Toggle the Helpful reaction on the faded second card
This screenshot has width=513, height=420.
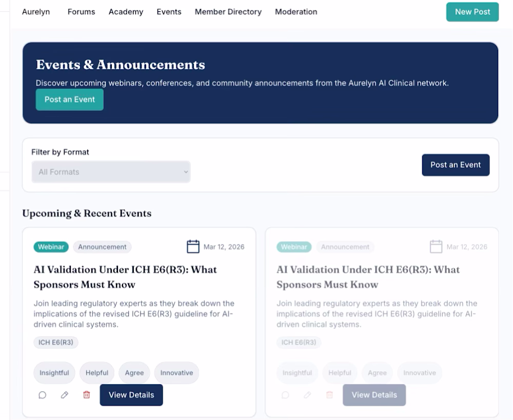tap(340, 373)
